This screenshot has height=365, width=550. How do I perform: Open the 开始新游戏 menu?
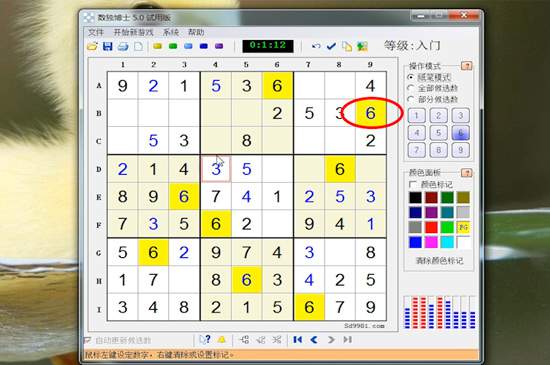click(133, 33)
